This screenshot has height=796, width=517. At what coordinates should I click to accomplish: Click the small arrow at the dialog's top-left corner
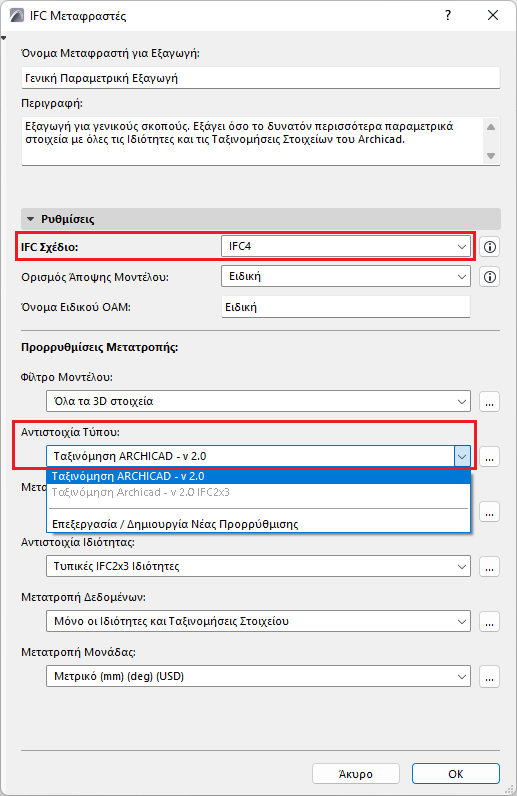(x=4, y=38)
